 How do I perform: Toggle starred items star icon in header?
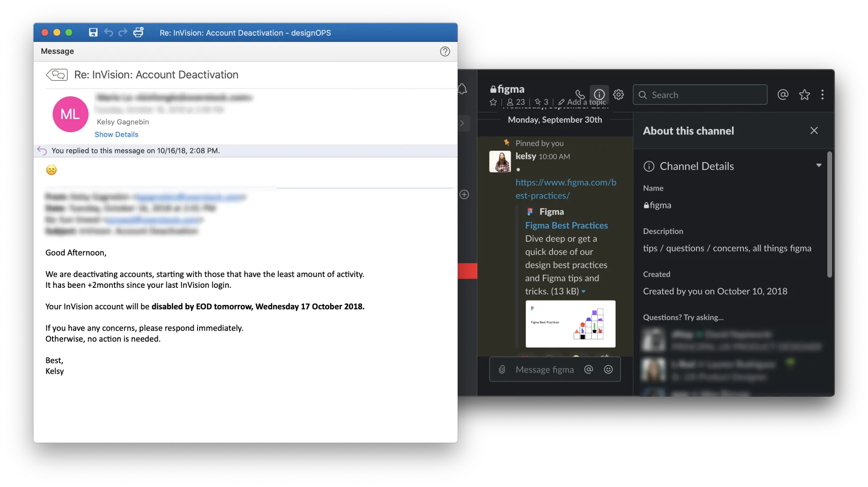pyautogui.click(x=804, y=95)
